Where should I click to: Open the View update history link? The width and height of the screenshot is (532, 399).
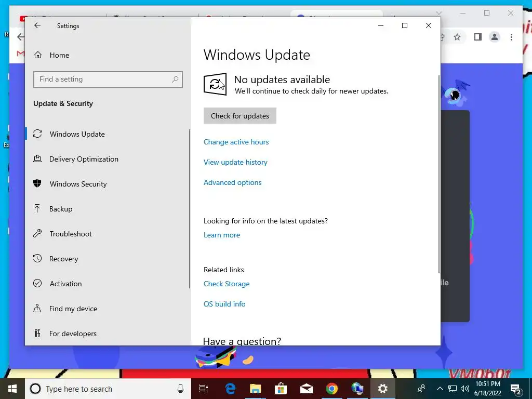(235, 162)
